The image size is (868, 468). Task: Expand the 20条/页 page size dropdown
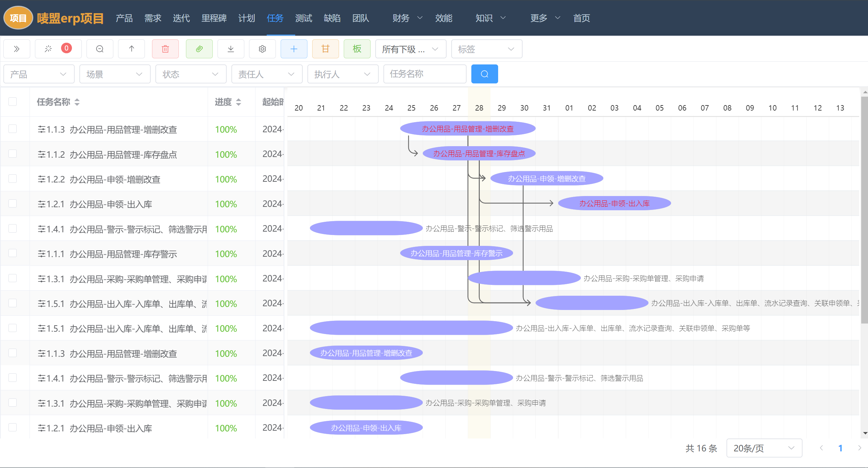pos(764,448)
